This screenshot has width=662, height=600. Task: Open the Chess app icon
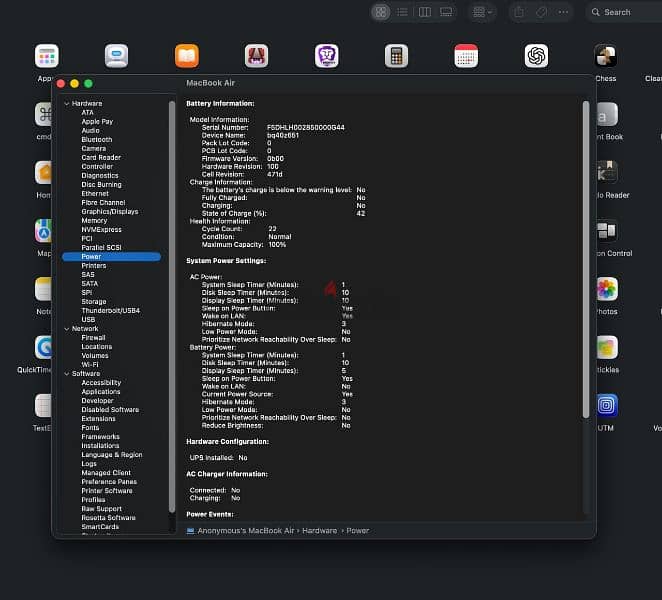pyautogui.click(x=606, y=56)
